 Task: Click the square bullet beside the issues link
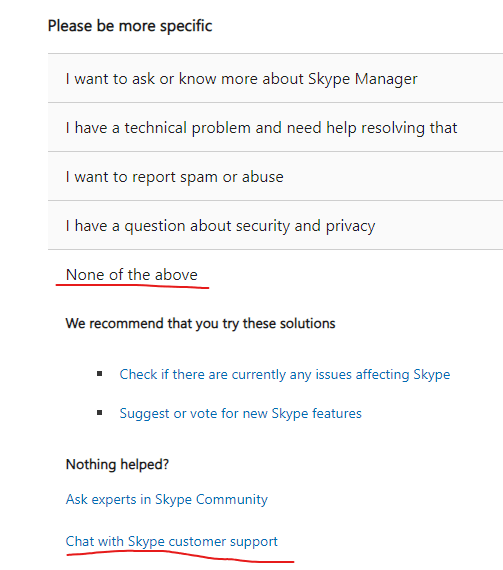100,374
